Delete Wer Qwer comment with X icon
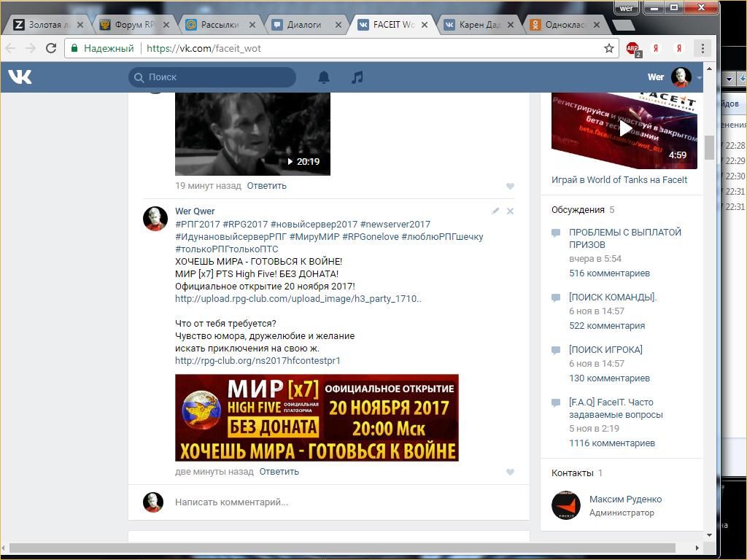747x560 pixels. (x=510, y=211)
